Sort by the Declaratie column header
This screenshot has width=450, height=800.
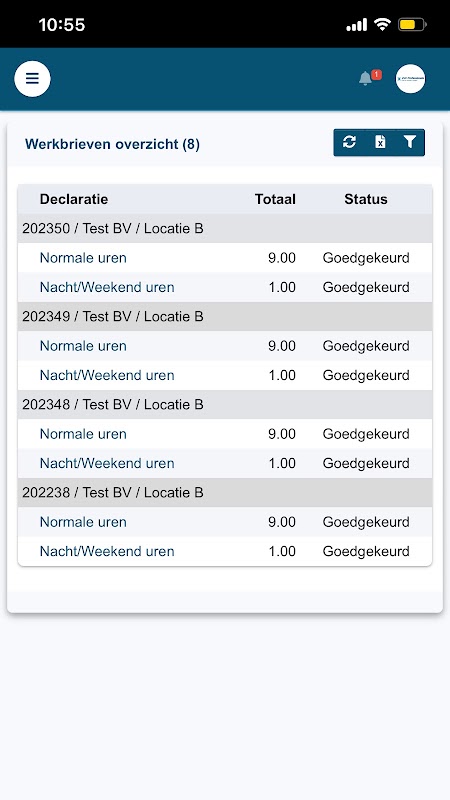click(74, 199)
